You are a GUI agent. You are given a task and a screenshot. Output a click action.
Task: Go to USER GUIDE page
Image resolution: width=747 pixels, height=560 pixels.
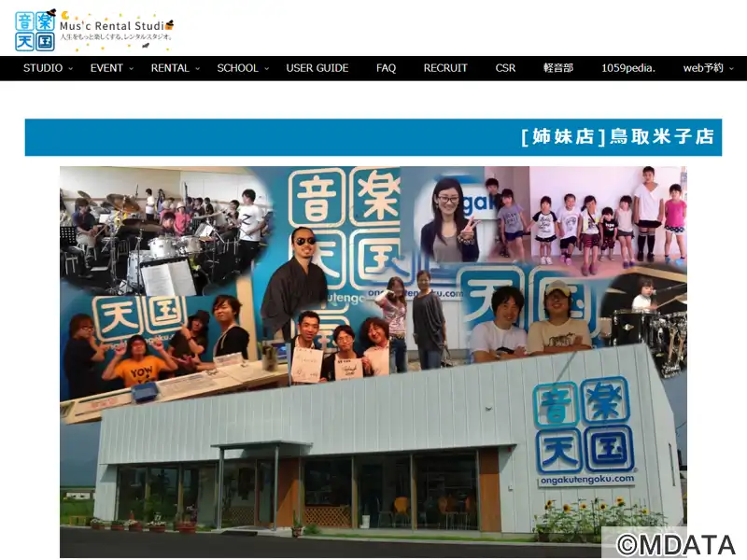[317, 68]
